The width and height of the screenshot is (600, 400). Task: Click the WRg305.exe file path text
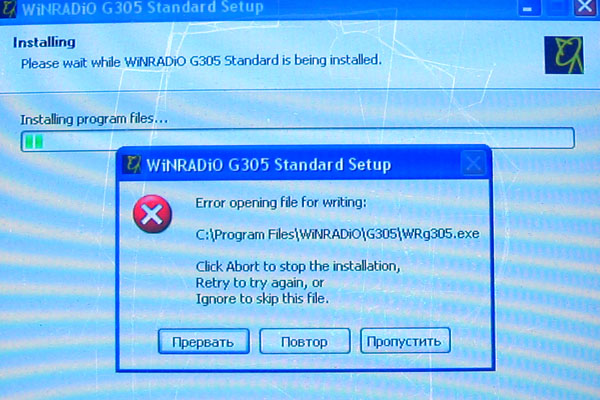(x=337, y=234)
